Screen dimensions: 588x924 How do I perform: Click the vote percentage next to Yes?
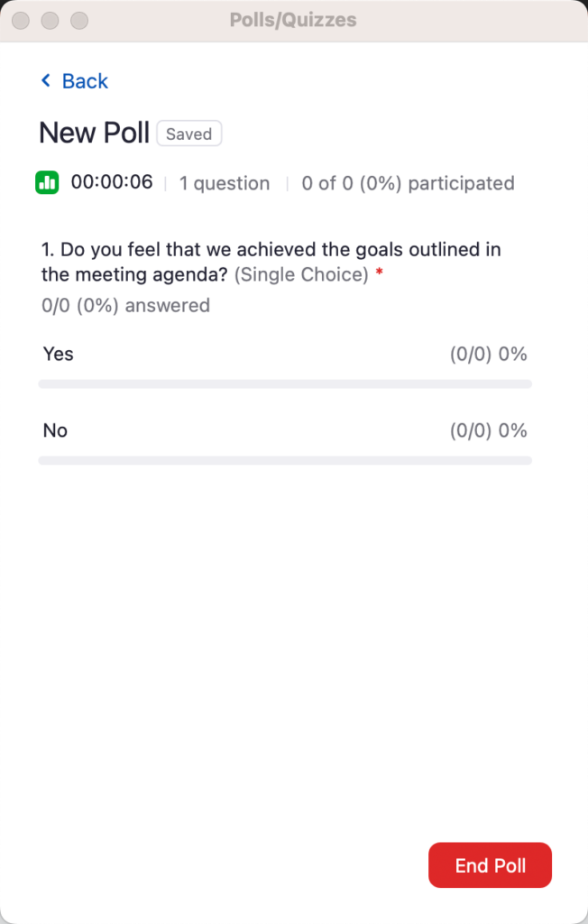488,354
